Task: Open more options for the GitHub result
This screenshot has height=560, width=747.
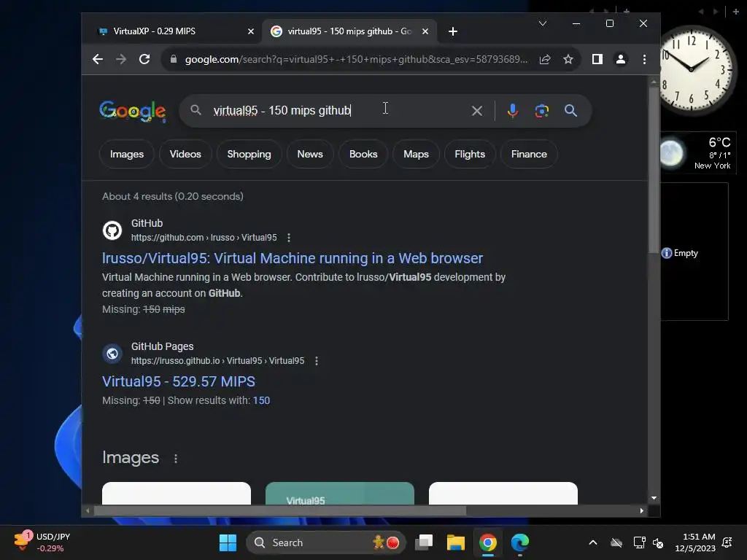Action: coord(289,238)
